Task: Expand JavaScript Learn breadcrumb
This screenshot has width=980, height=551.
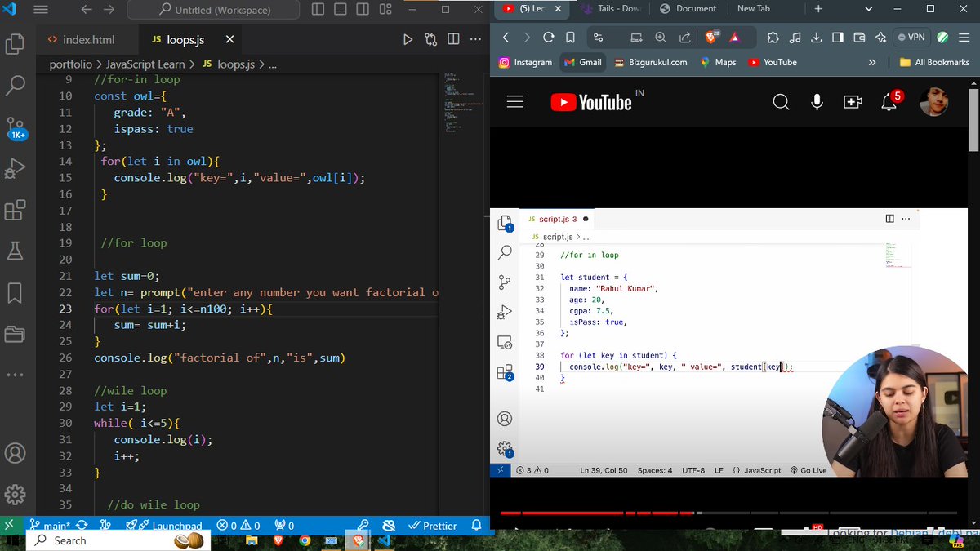Action: 145,64
